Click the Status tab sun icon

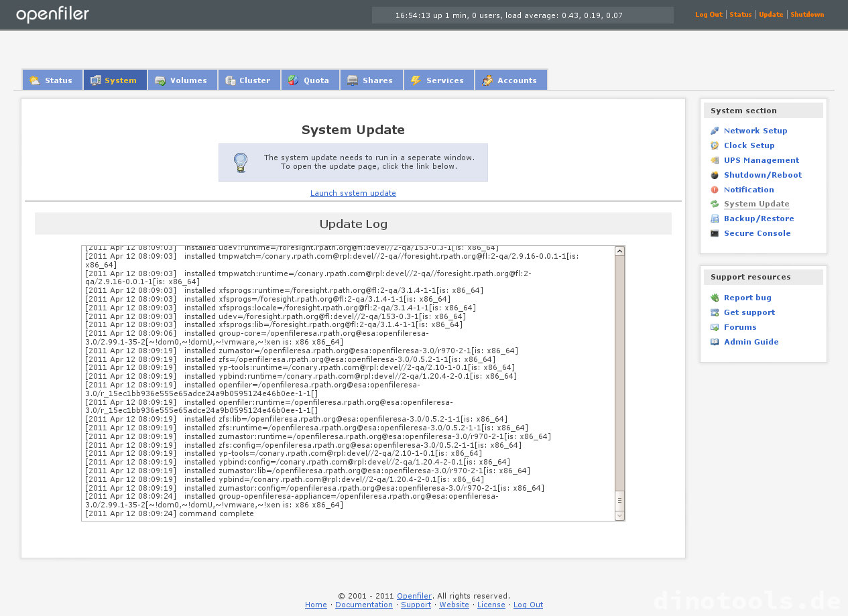[x=35, y=80]
